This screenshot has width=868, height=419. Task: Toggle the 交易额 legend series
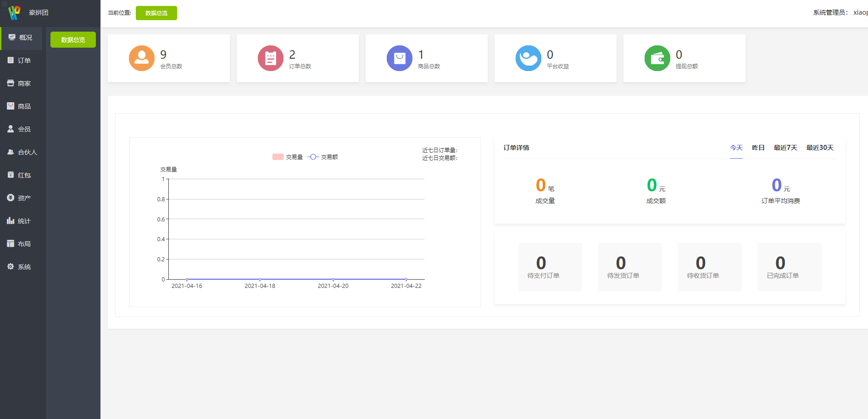pos(323,157)
